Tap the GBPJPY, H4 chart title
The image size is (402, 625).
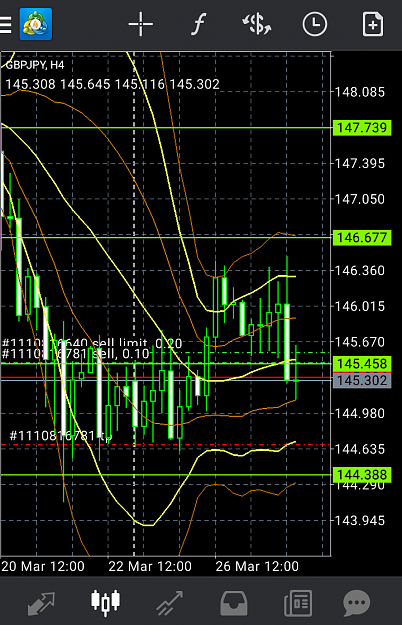point(35,65)
